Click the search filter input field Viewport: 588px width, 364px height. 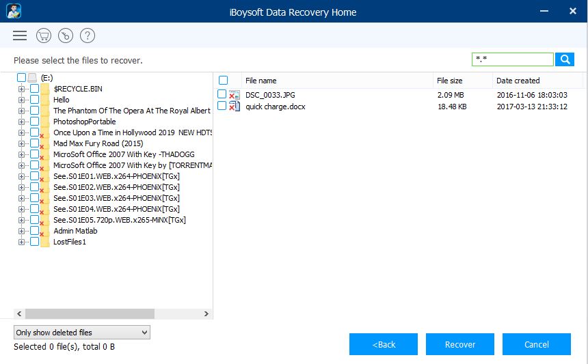point(512,59)
